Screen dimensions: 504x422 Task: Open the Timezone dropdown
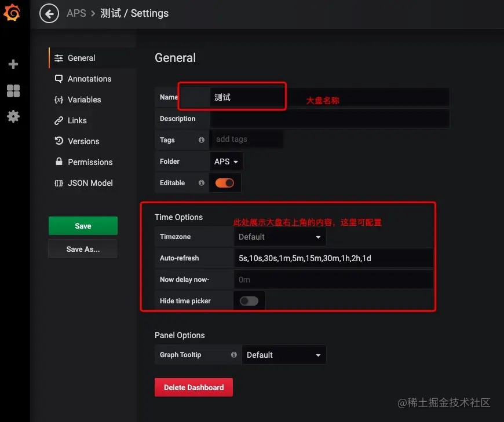point(279,236)
